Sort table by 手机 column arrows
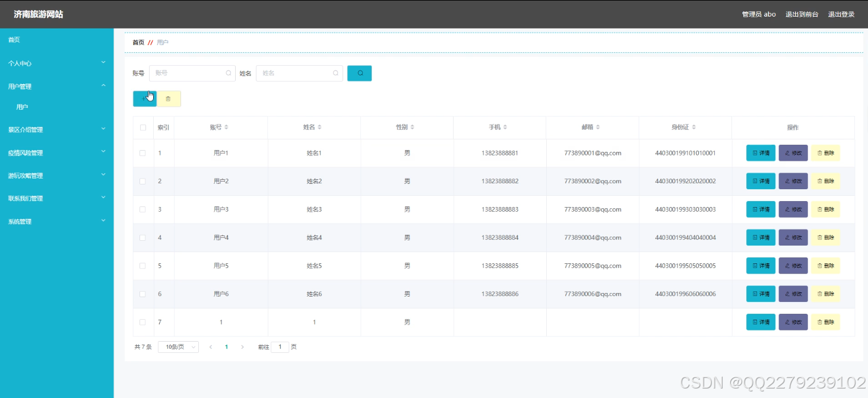The height and width of the screenshot is (398, 868). point(505,128)
